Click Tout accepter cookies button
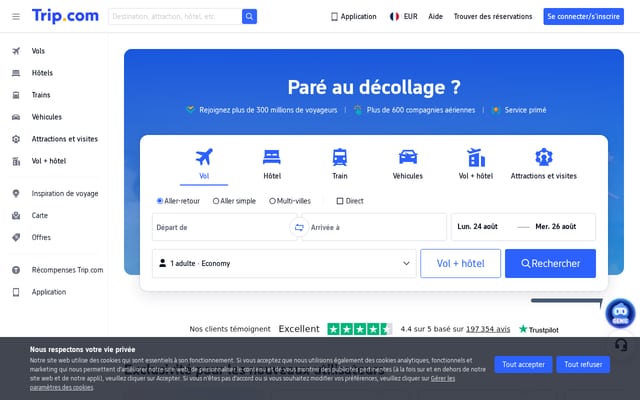This screenshot has width=640, height=400. [x=523, y=364]
